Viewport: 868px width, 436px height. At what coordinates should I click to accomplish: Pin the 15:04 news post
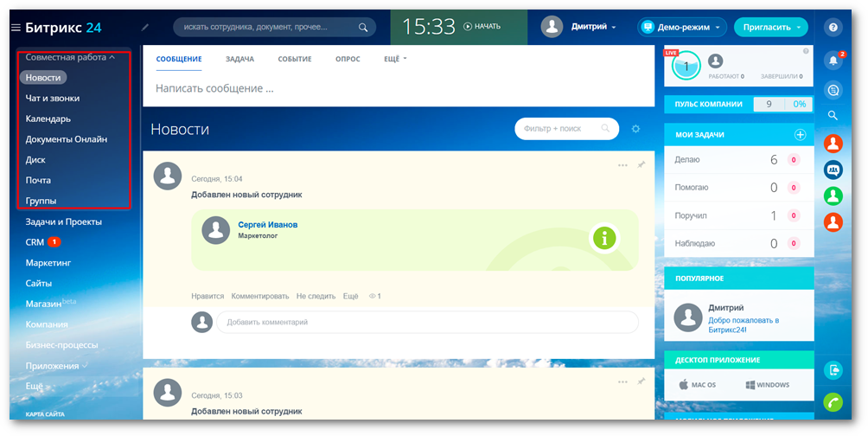(x=641, y=165)
